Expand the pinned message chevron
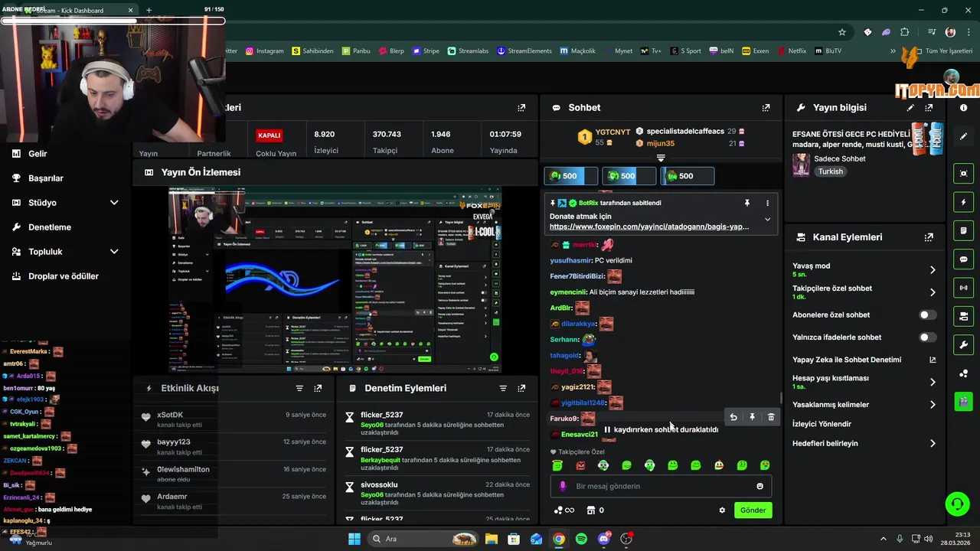Image resolution: width=980 pixels, height=551 pixels. click(x=767, y=220)
